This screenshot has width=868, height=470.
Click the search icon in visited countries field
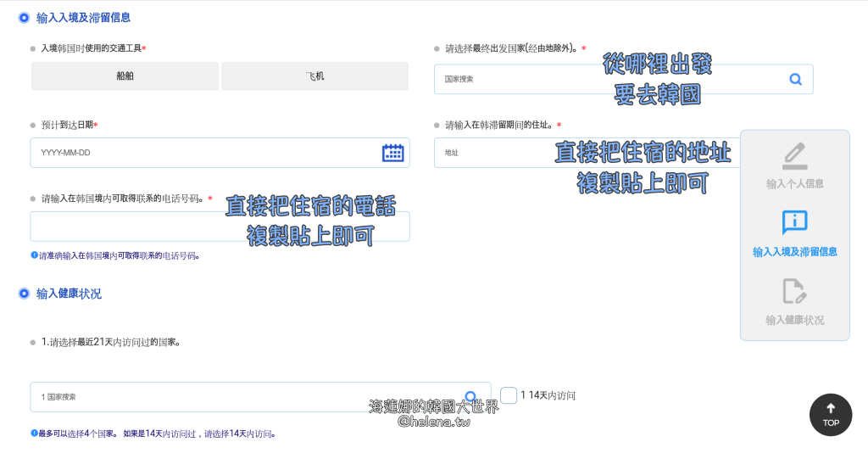click(470, 395)
